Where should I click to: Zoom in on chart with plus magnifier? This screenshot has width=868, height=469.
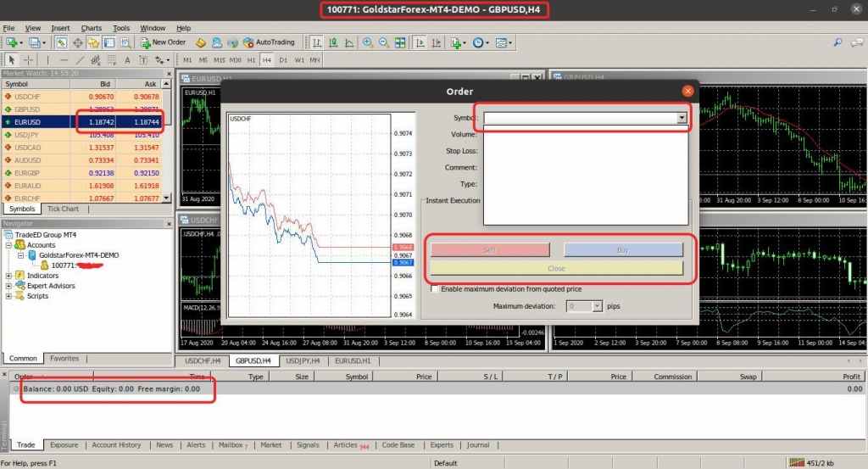click(x=368, y=42)
